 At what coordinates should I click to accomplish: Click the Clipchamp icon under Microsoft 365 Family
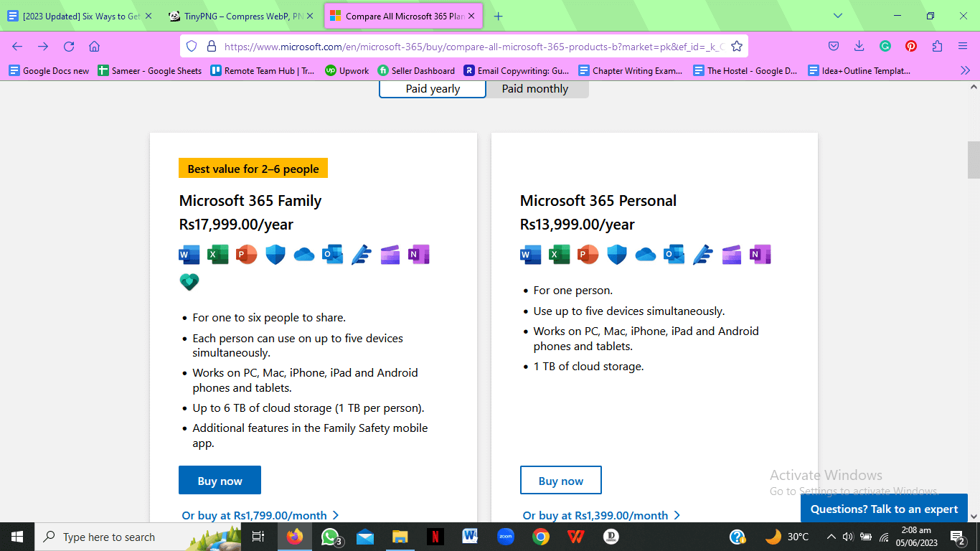point(390,255)
